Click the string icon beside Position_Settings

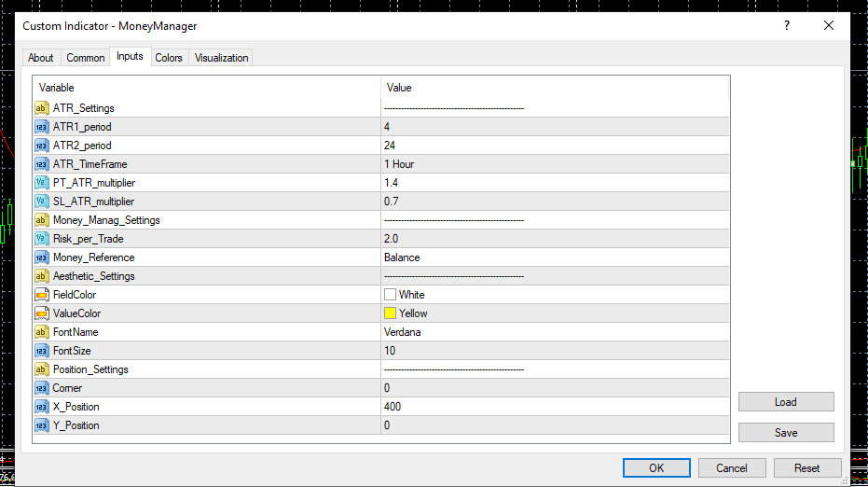click(x=42, y=369)
